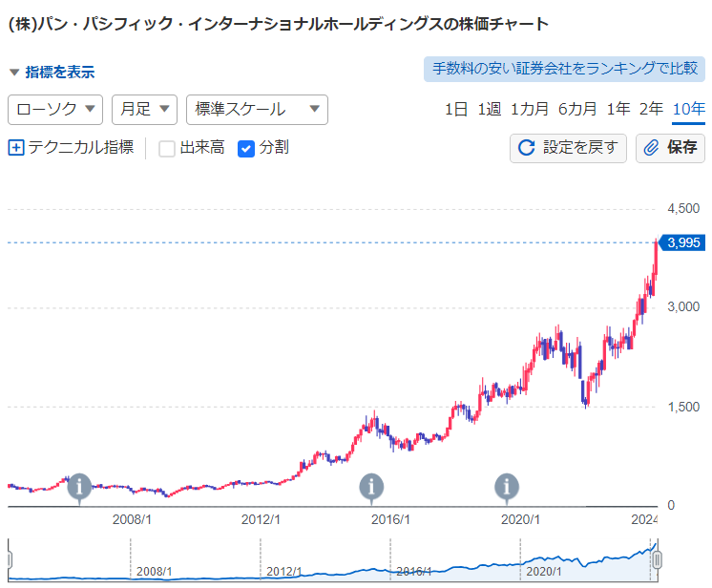Click the info marker before 2016/1
This screenshot has height=588, width=712.
(x=371, y=487)
